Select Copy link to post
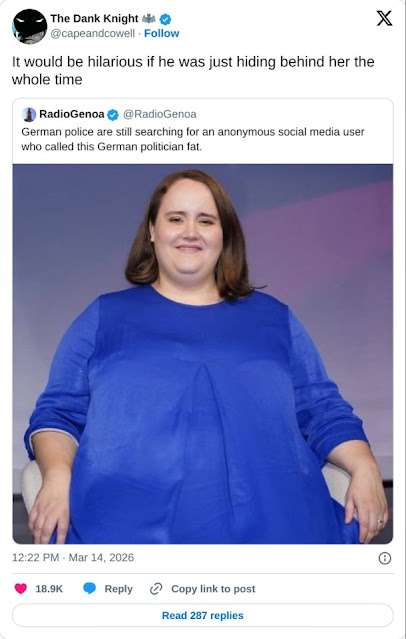The width and height of the screenshot is (406, 639). [x=213, y=589]
